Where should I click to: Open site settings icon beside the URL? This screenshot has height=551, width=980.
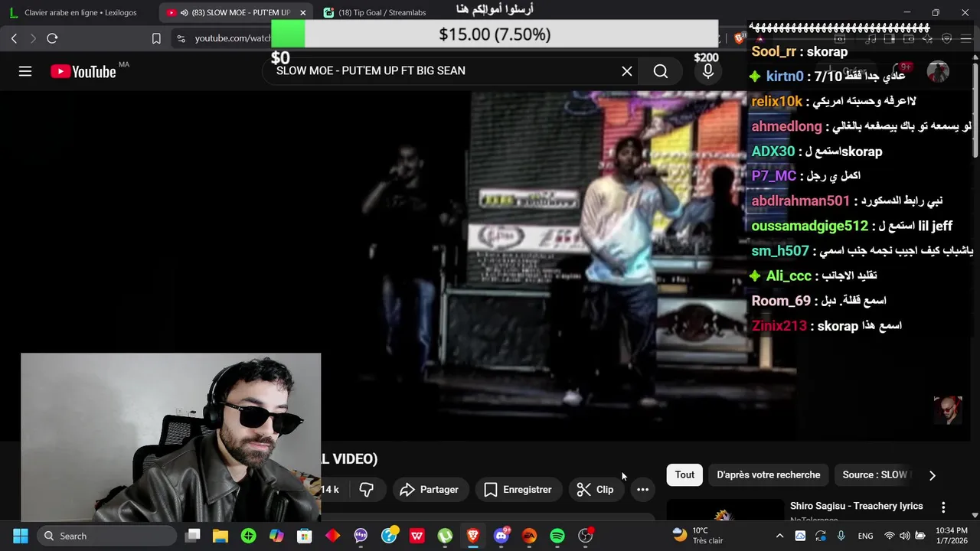pyautogui.click(x=181, y=38)
